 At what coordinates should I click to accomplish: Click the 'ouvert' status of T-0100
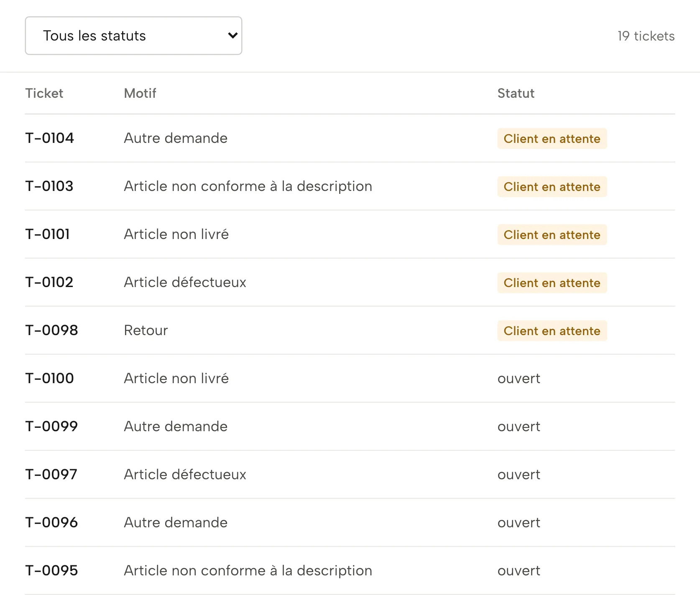519,379
